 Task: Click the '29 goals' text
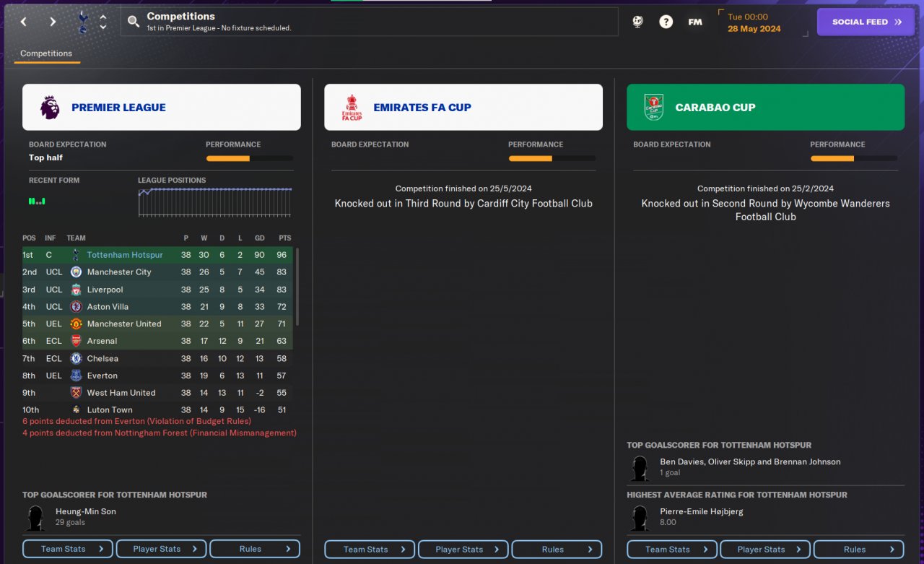coord(70,522)
